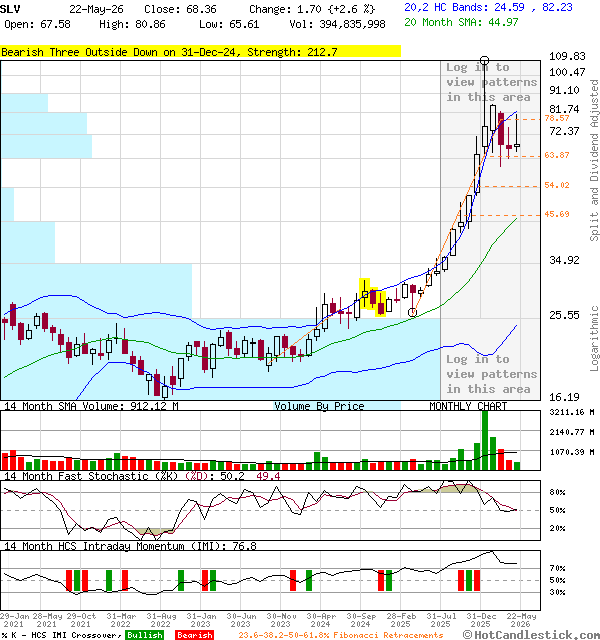Click the 81.74 price axis label

[x=564, y=109]
